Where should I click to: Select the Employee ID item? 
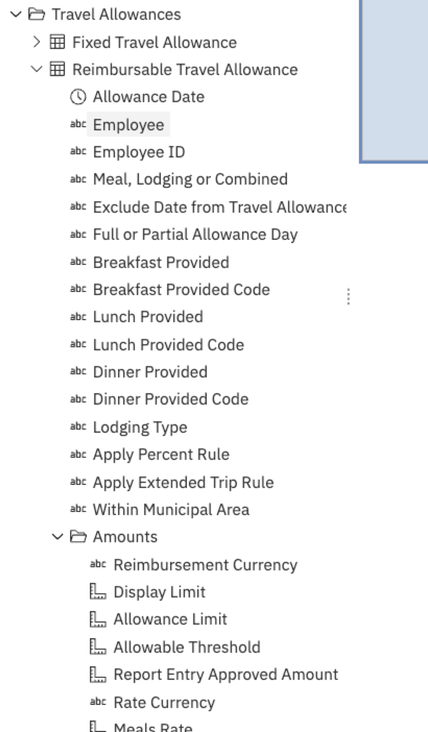click(139, 152)
